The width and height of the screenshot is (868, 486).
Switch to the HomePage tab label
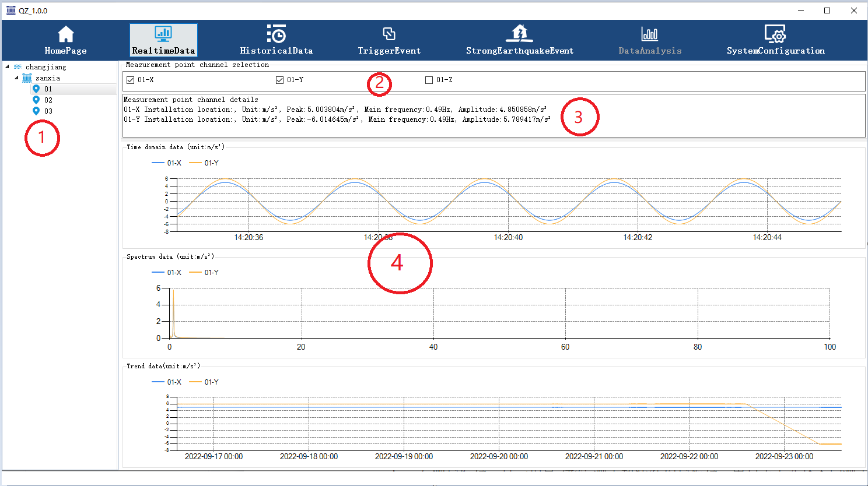click(66, 51)
